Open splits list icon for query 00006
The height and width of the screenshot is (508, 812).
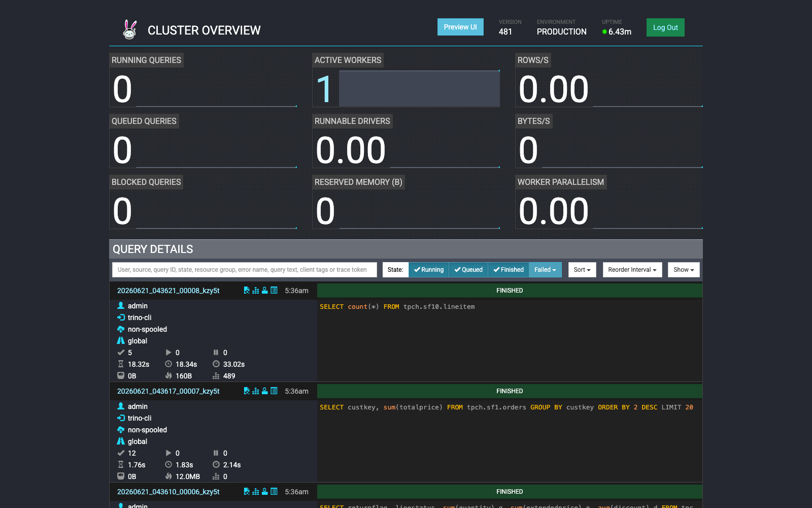point(274,492)
